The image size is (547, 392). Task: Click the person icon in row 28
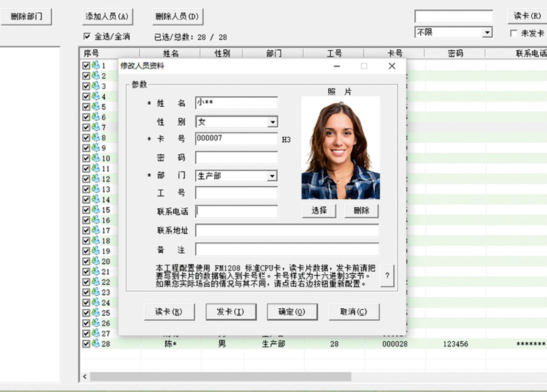tap(95, 344)
